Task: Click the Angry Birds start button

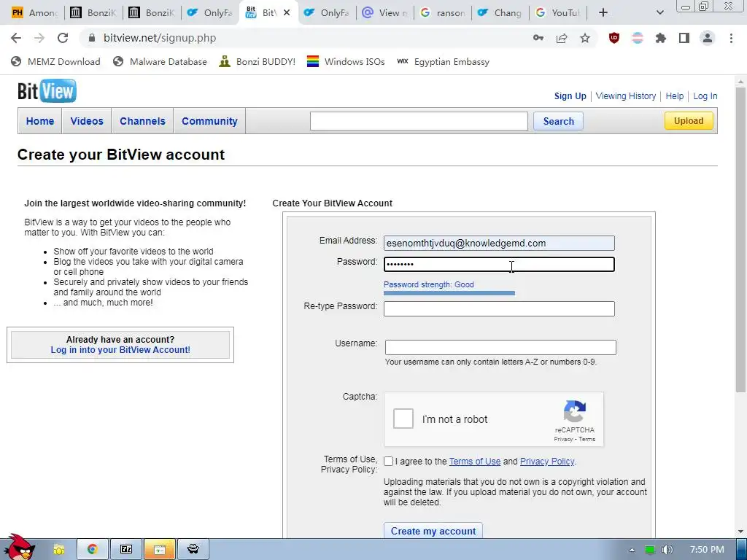Action: [20, 547]
